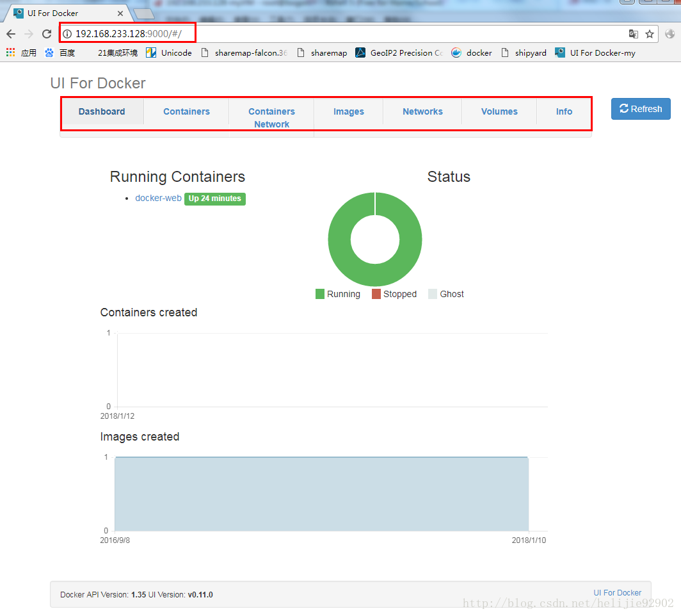Click the 2016/9/8 date label
Viewport: 681px width, 616px height.
tap(115, 540)
